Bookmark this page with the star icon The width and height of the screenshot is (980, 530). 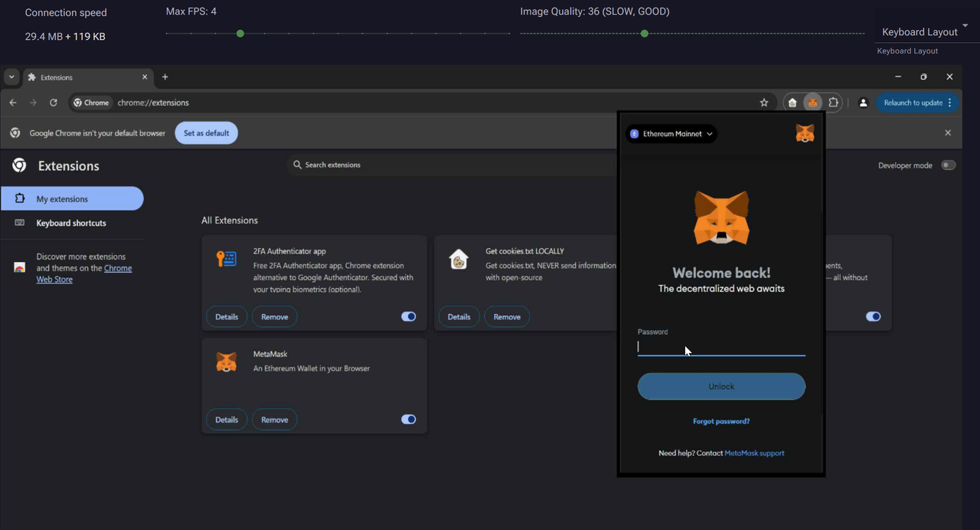[x=763, y=103]
